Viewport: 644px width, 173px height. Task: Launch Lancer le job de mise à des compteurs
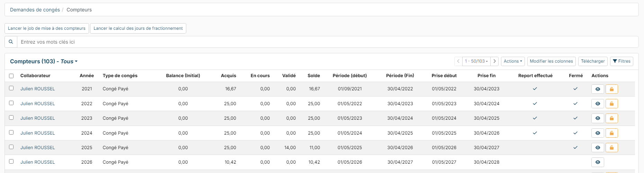point(47,28)
